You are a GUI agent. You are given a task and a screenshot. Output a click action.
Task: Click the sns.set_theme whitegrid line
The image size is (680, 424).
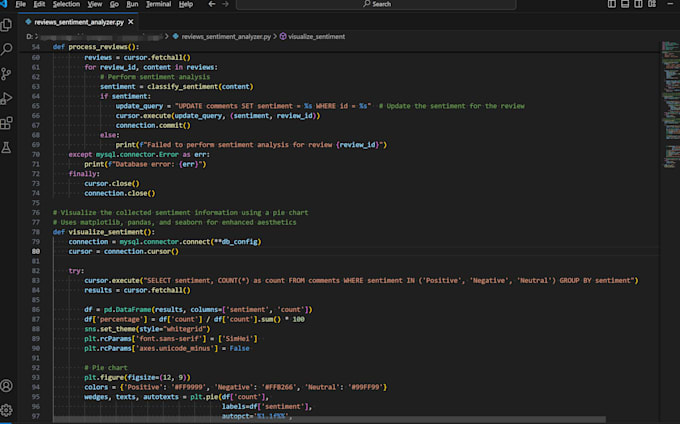[147, 329]
